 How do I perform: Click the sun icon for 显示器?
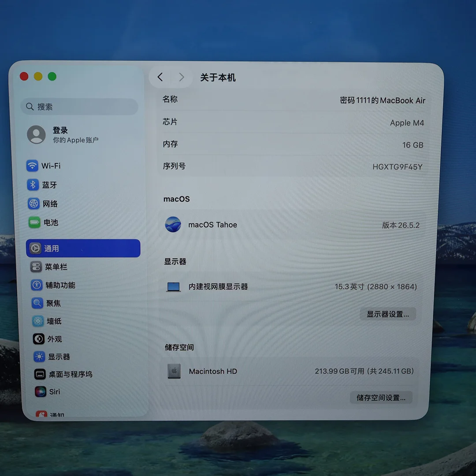coord(39,357)
